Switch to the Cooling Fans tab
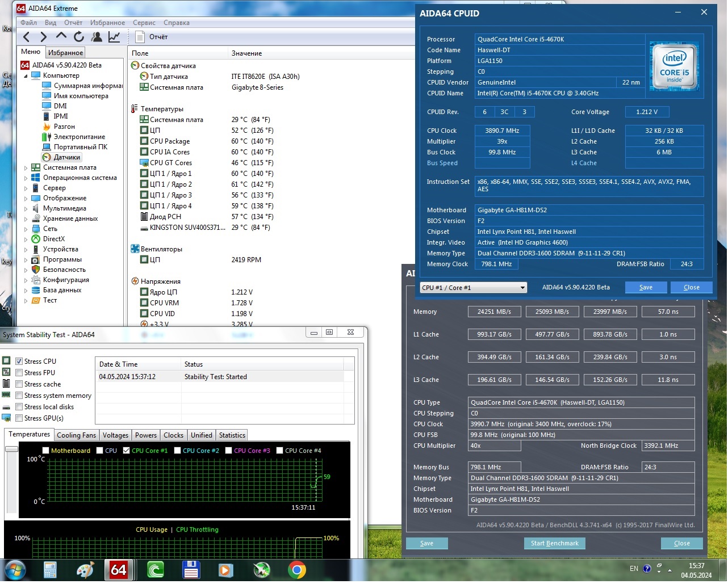Viewport: 728px width, 584px height. point(76,435)
